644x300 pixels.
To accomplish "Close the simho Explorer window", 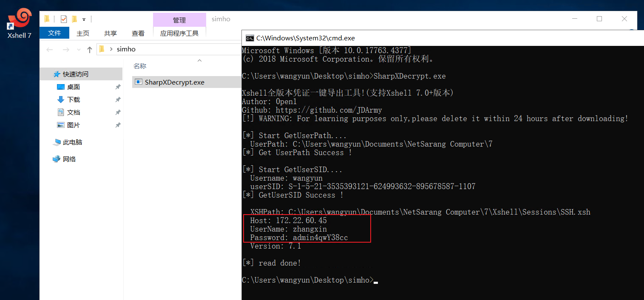I will click(x=624, y=19).
